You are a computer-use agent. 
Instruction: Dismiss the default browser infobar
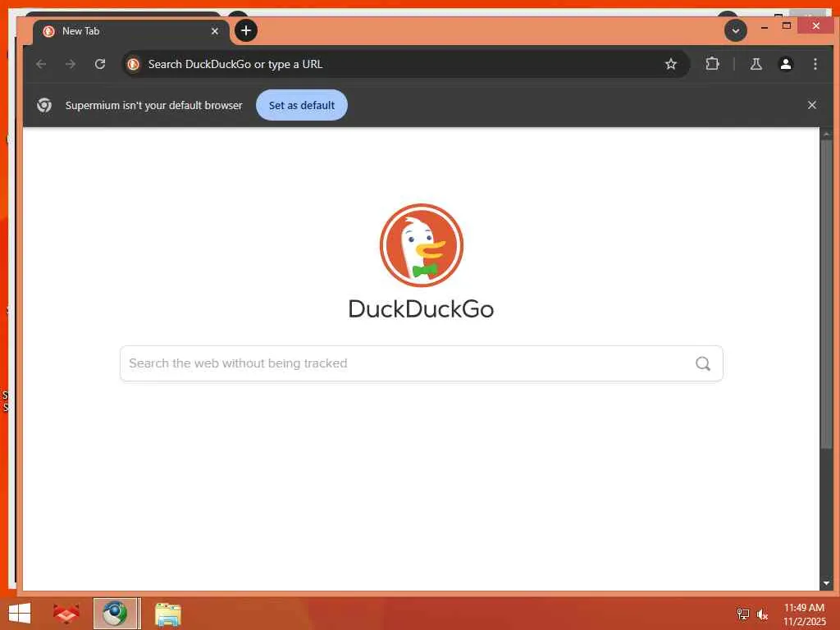point(811,105)
